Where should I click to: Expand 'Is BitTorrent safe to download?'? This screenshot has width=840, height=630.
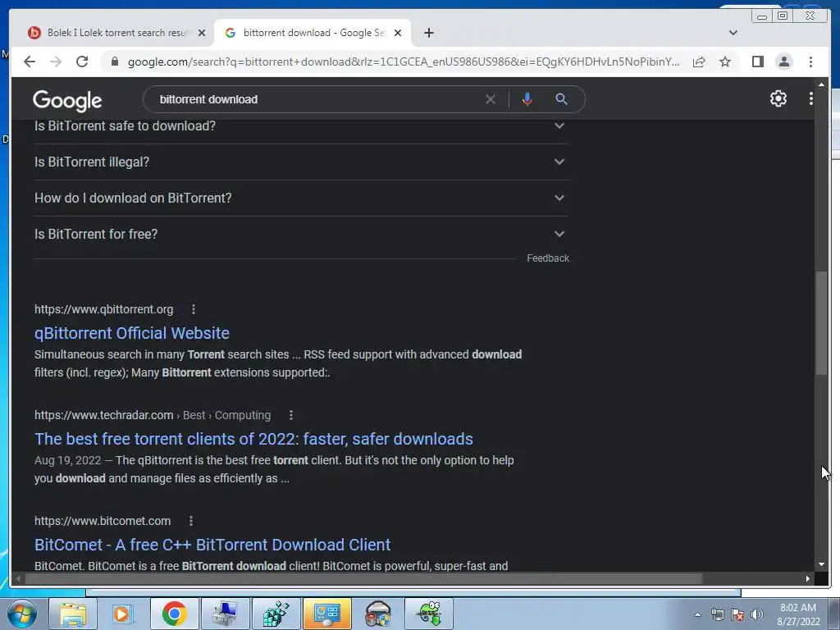pos(301,126)
